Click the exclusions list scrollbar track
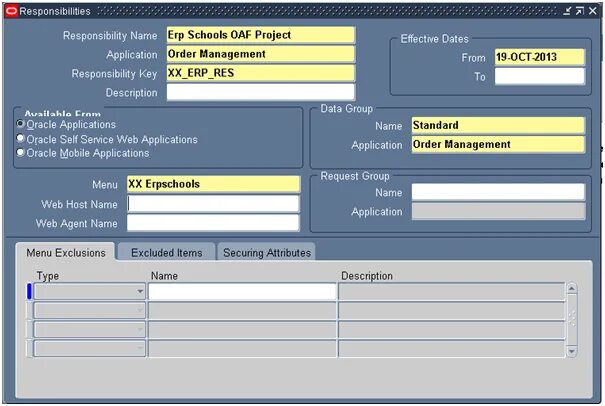This screenshot has height=406, width=605. coord(571,320)
